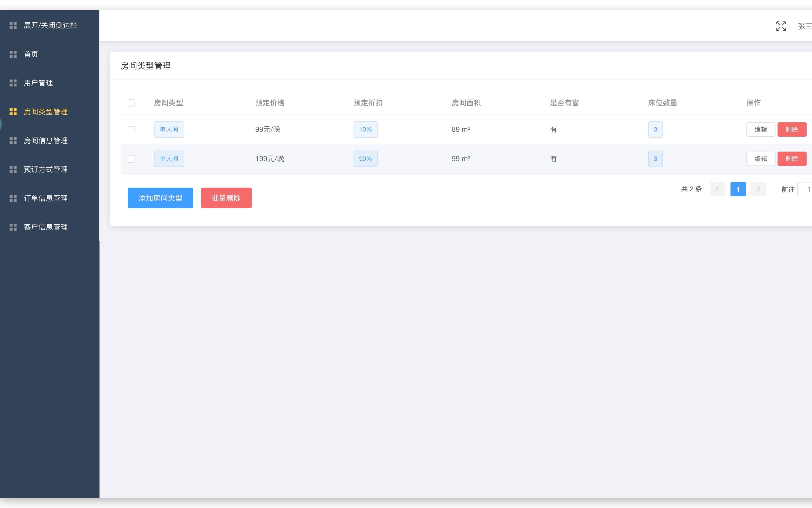Click bed count 3 in the 89 m² row
The image size is (812, 508).
pyautogui.click(x=655, y=129)
